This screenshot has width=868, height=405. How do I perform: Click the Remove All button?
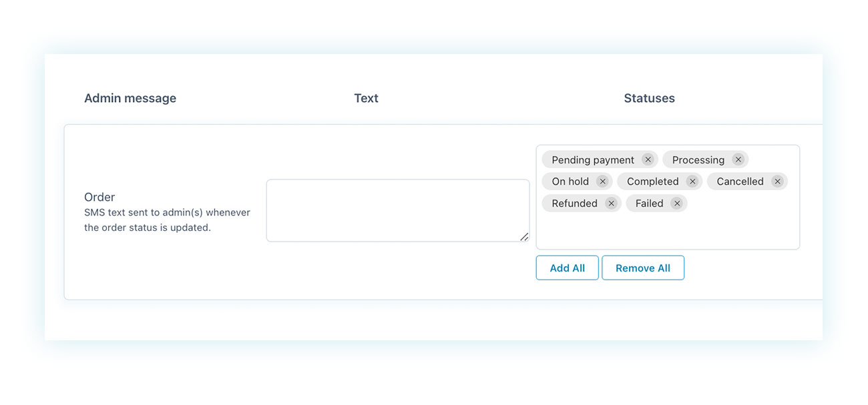point(643,268)
